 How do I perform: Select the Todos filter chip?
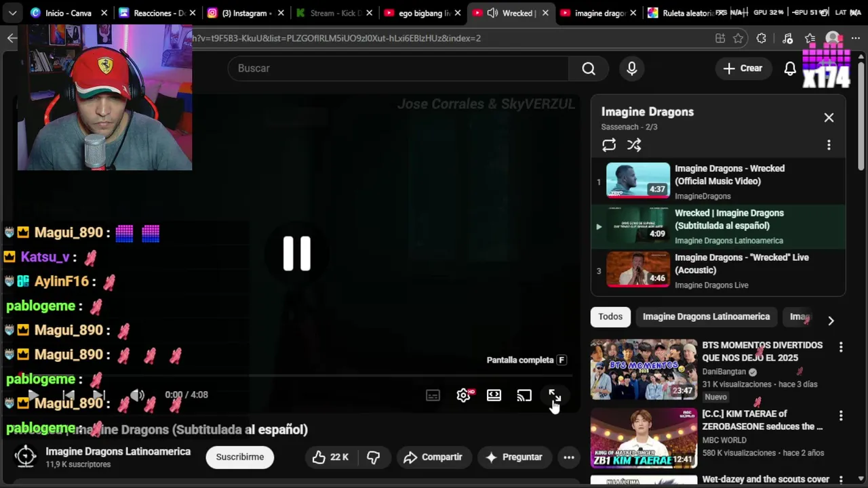(610, 317)
